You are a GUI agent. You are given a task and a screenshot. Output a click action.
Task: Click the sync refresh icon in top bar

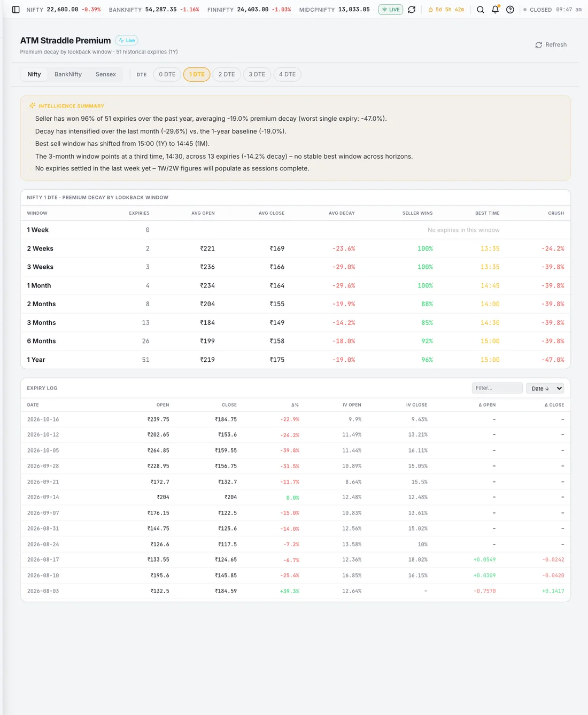(412, 10)
